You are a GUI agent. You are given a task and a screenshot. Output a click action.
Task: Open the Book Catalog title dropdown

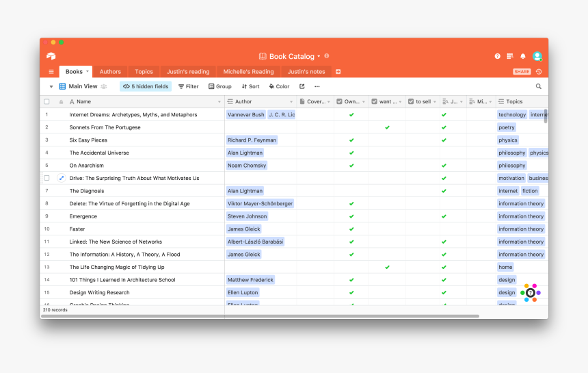(319, 56)
